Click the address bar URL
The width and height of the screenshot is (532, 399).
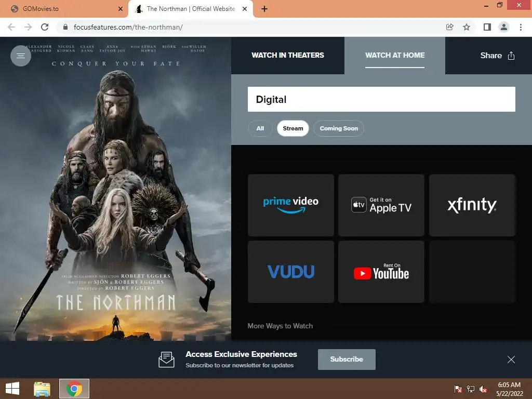128,27
